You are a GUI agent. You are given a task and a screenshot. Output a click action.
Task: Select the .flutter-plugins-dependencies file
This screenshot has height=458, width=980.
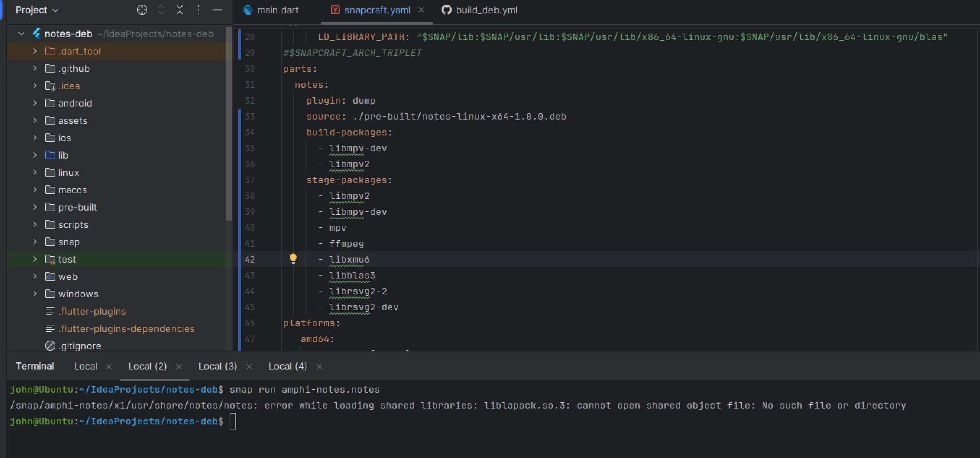(126, 328)
